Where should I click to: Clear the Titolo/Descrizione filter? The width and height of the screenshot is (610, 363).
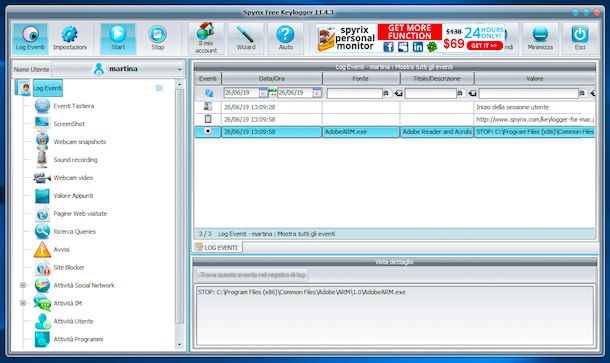pos(472,93)
